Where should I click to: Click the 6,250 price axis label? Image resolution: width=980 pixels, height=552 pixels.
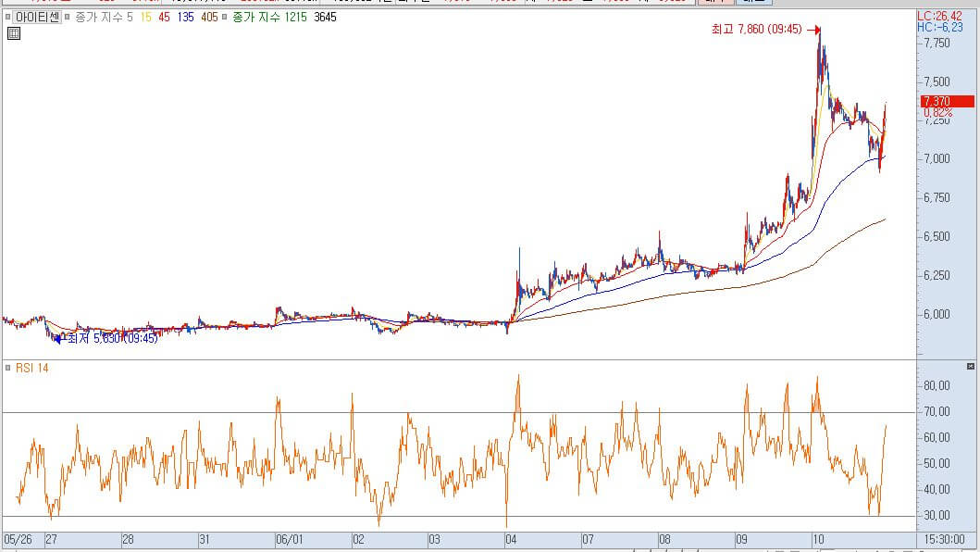click(937, 275)
